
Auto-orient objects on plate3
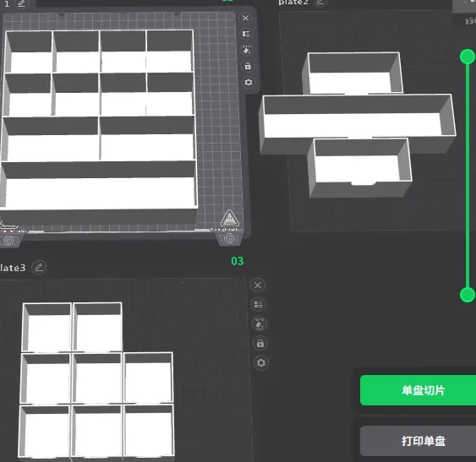coord(260,324)
